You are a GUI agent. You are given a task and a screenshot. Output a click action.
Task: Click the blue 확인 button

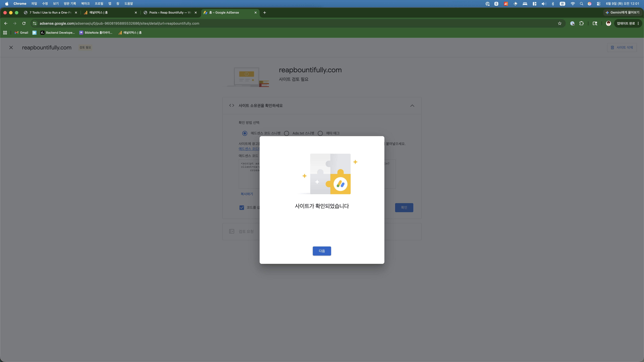pos(404,207)
